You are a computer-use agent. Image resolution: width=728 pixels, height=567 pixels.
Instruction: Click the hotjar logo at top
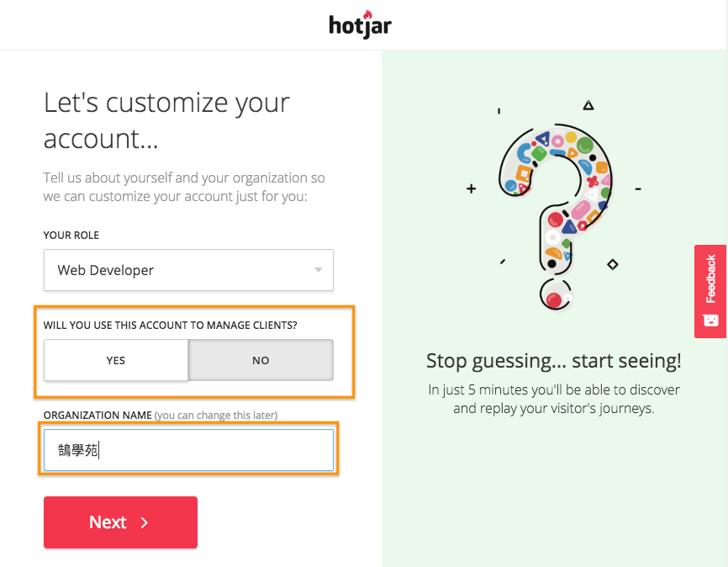coord(360,25)
